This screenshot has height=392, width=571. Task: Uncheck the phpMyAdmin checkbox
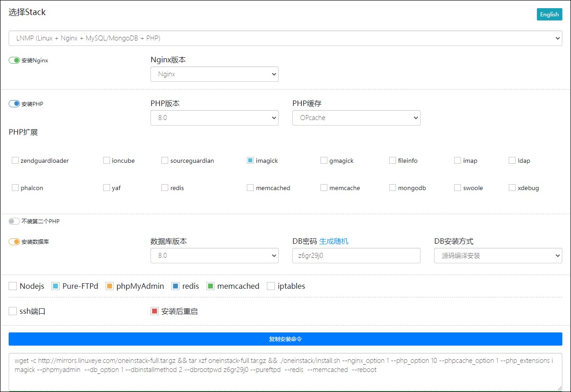[109, 286]
